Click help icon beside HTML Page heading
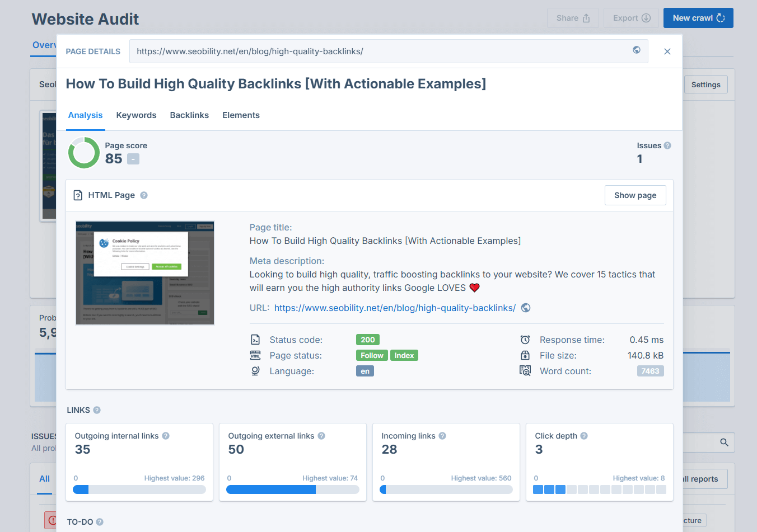Viewport: 757px width, 532px height. [x=144, y=195]
